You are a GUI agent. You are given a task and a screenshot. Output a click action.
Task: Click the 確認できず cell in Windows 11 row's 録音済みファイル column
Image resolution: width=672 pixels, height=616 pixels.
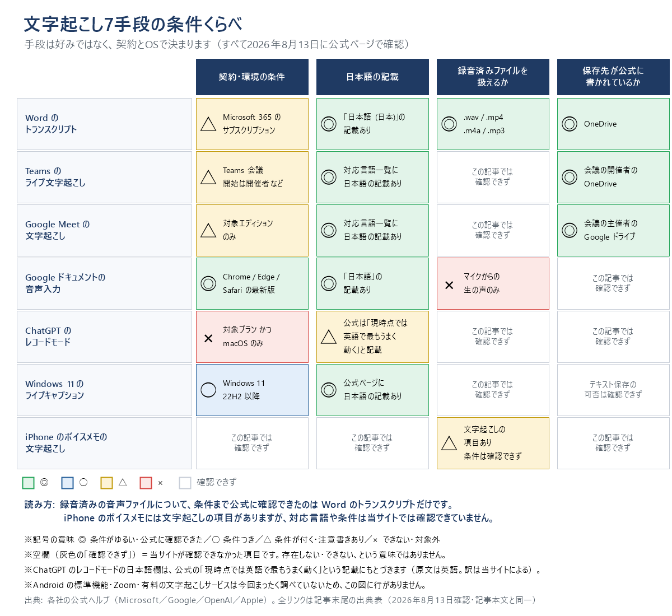[x=493, y=390]
